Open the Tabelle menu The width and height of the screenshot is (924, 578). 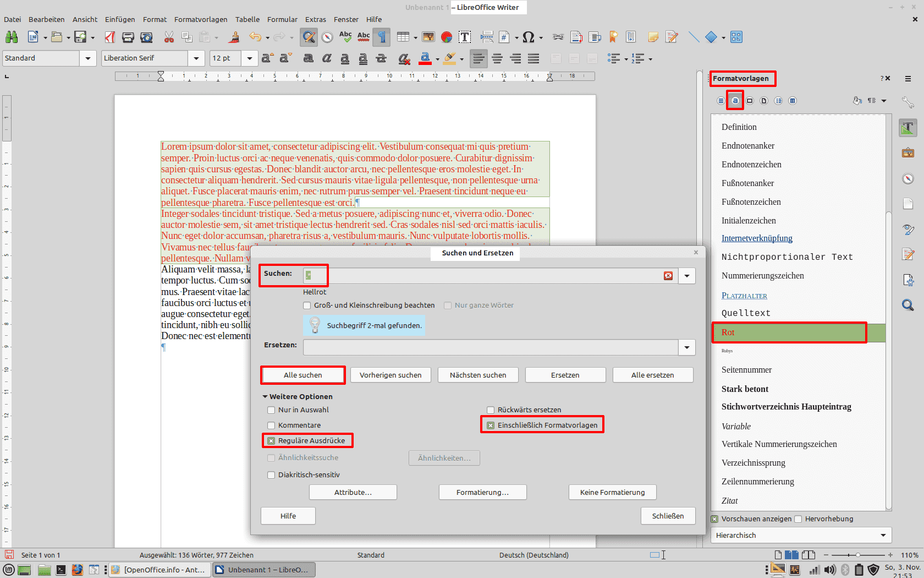click(x=248, y=19)
